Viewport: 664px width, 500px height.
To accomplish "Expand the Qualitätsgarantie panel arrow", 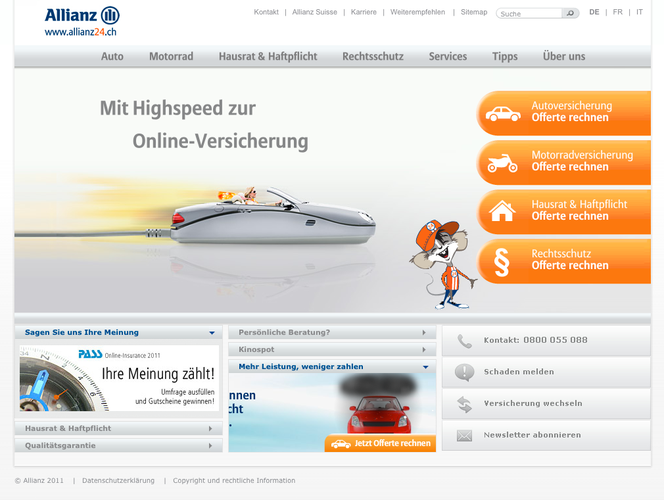I will coord(210,445).
